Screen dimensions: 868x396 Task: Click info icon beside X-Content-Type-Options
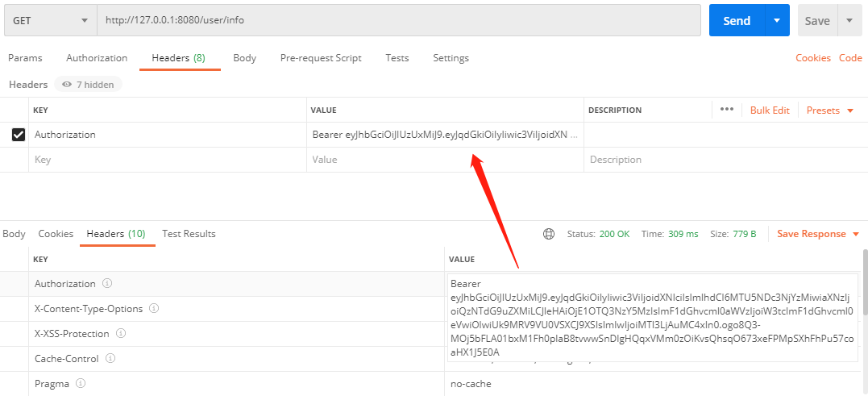point(154,309)
